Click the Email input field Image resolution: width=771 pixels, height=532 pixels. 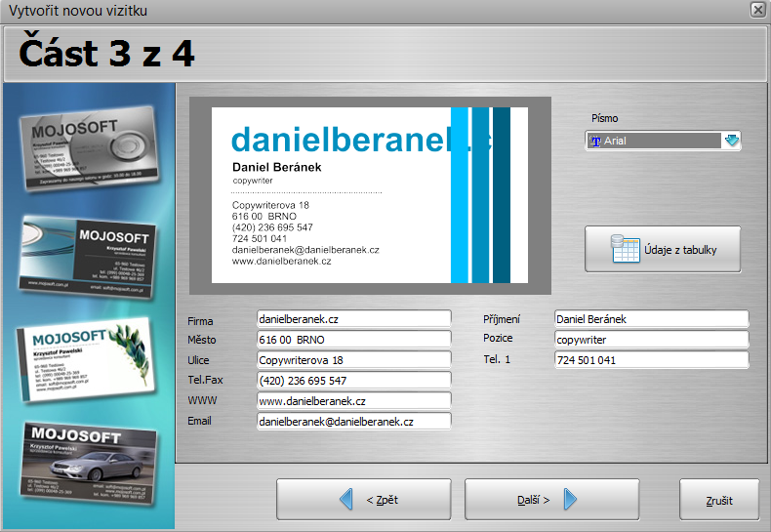click(353, 422)
